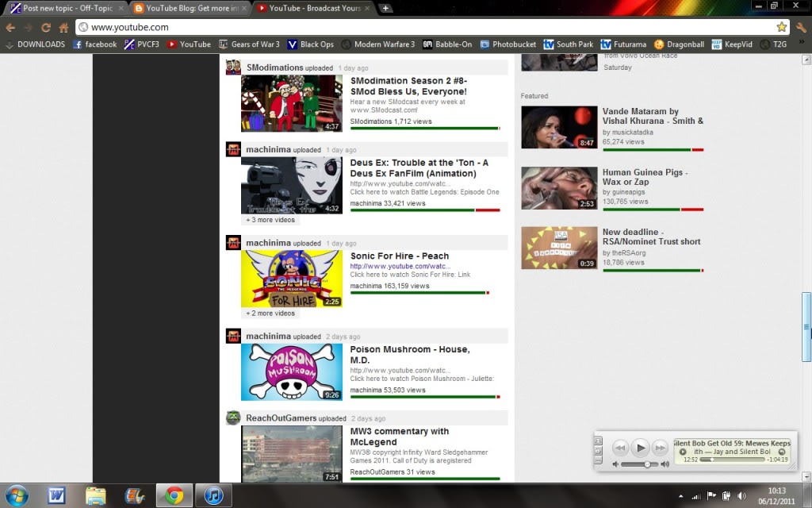
Task: Bookmark this page with the star icon
Action: click(781, 27)
